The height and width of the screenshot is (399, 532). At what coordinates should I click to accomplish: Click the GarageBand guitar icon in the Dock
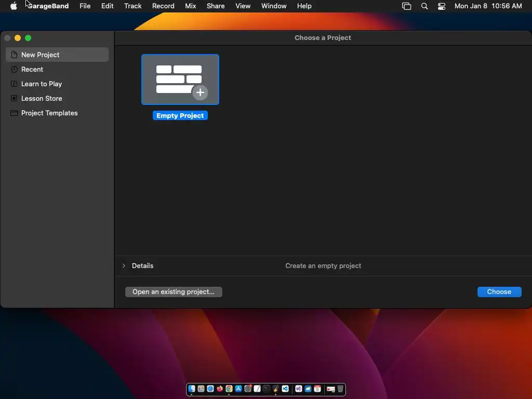276,389
